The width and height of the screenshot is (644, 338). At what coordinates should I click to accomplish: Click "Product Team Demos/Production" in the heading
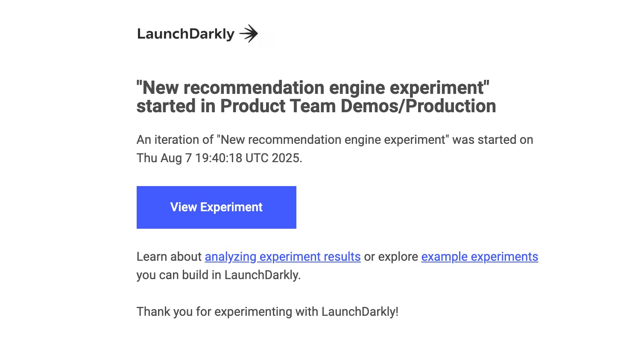[358, 106]
